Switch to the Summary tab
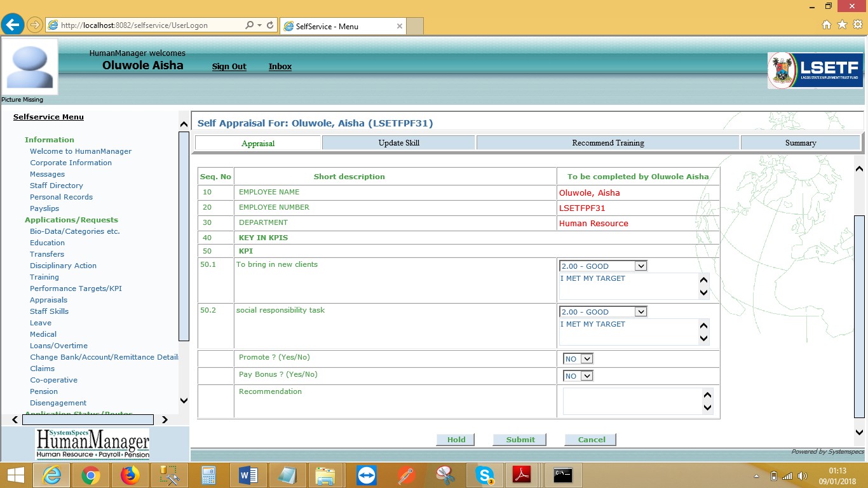 click(801, 143)
